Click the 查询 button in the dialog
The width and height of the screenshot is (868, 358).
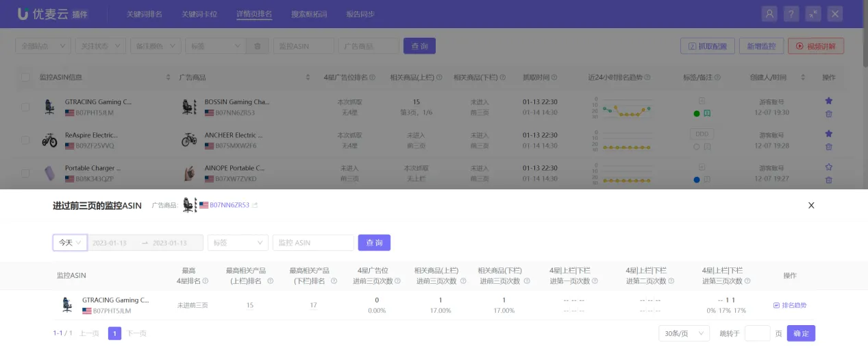point(374,243)
